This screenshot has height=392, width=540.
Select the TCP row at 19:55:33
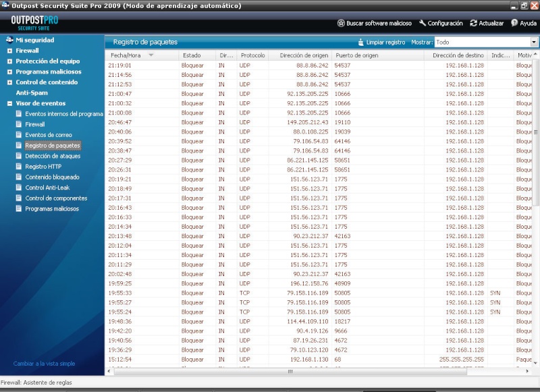tap(319, 293)
